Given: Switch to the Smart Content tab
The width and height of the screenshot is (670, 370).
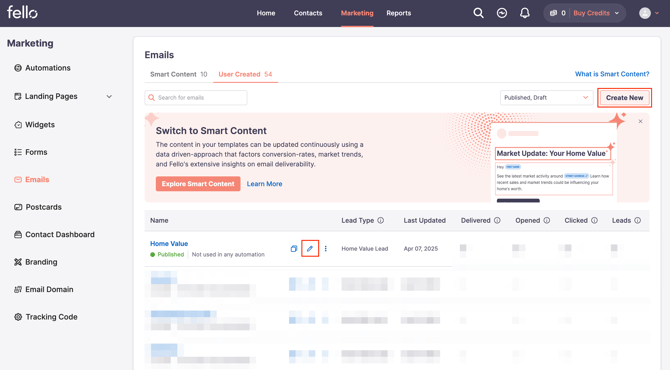Looking at the screenshot, I should (178, 74).
